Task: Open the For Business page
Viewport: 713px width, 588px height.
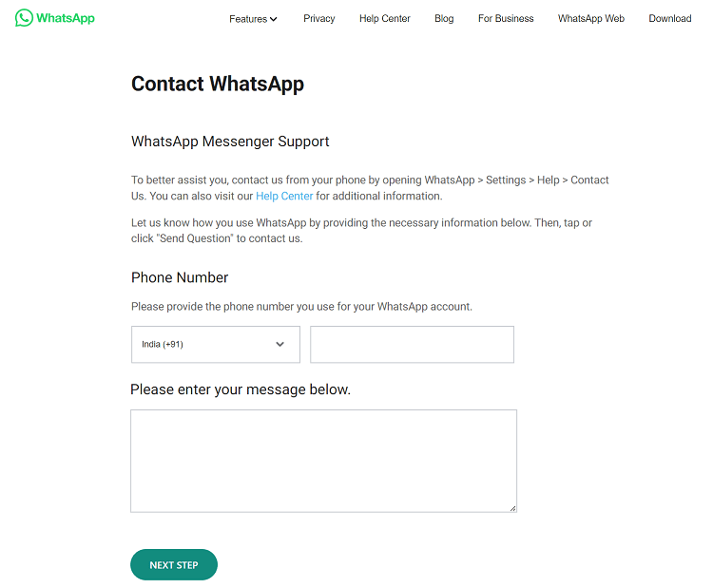Action: (x=506, y=19)
